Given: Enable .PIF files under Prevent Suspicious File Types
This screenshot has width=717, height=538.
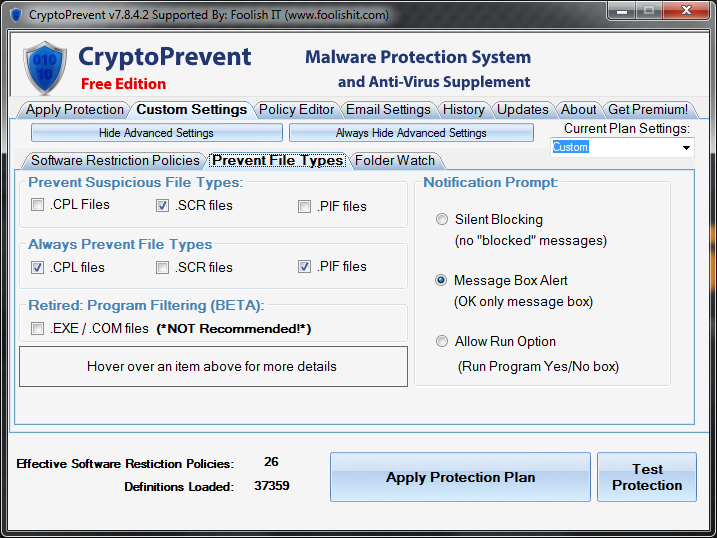Looking at the screenshot, I should click(x=305, y=206).
